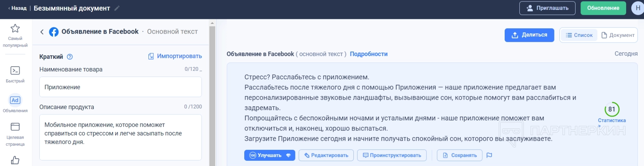
Task: Flag the generated ad text
Action: pos(489,155)
